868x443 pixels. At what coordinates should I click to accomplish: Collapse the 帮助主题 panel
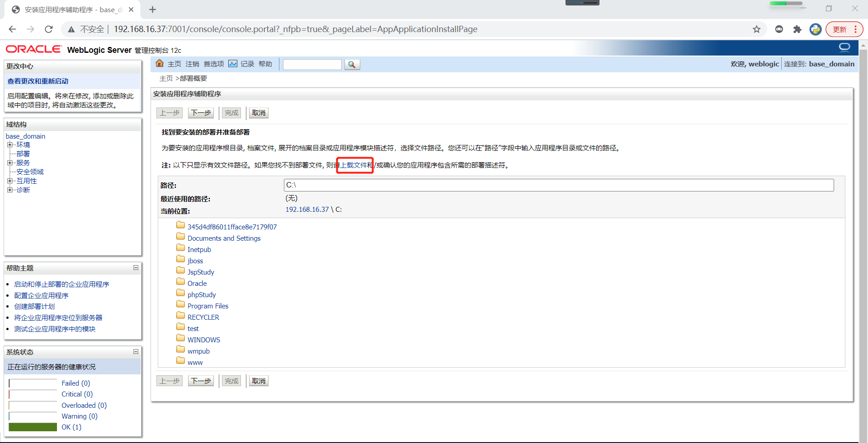pos(136,268)
